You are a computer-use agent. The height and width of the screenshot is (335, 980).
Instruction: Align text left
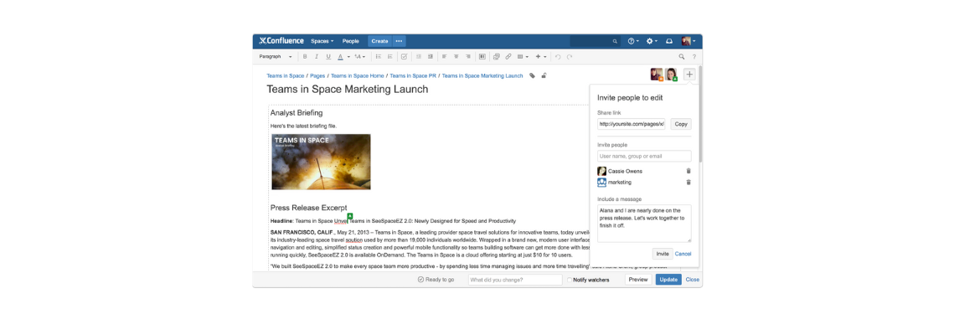click(445, 56)
